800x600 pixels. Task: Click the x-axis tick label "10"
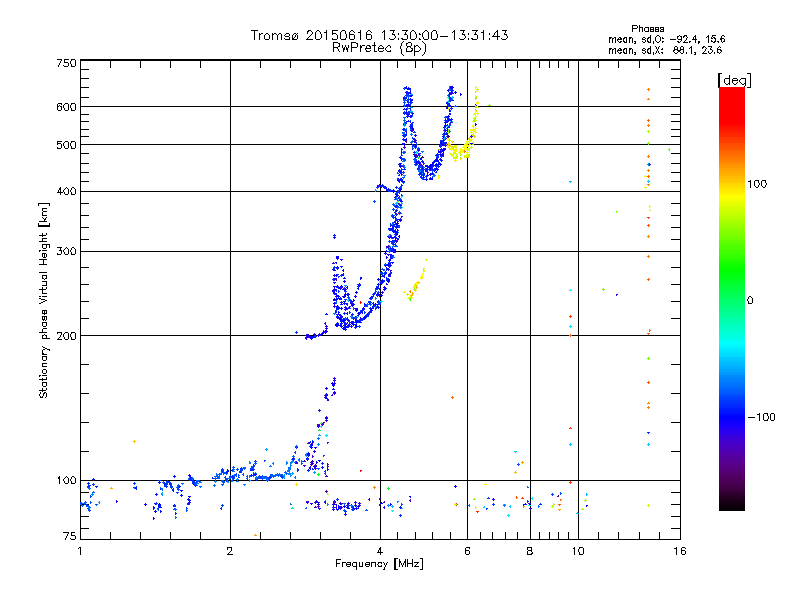point(578,551)
